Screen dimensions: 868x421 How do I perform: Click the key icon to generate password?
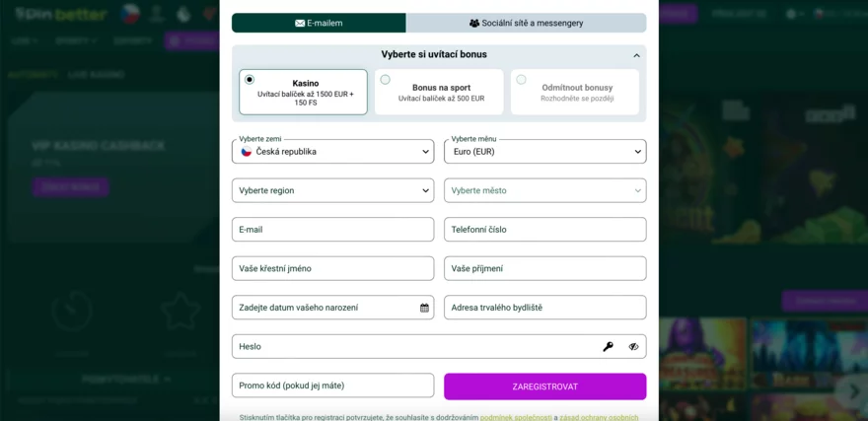tap(608, 347)
